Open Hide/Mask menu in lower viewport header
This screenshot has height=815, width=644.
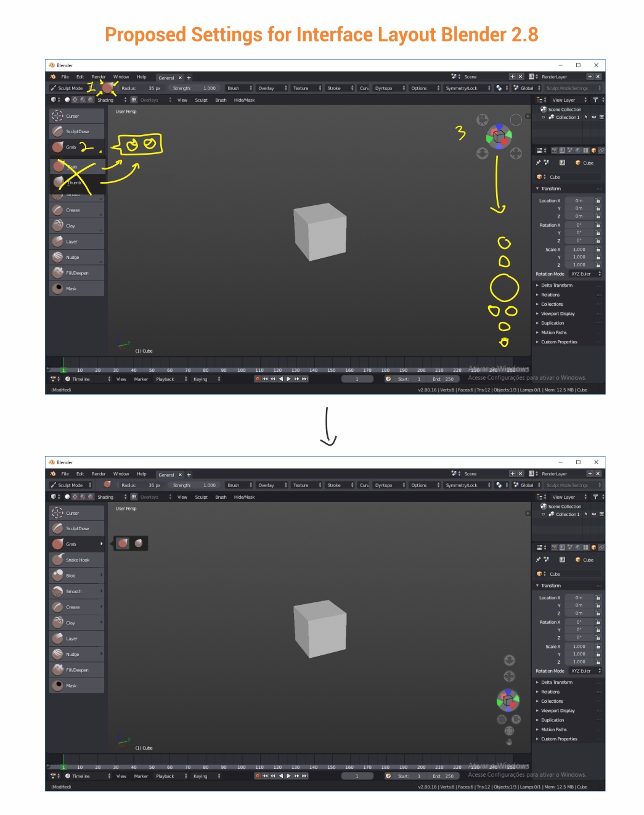[x=244, y=497]
